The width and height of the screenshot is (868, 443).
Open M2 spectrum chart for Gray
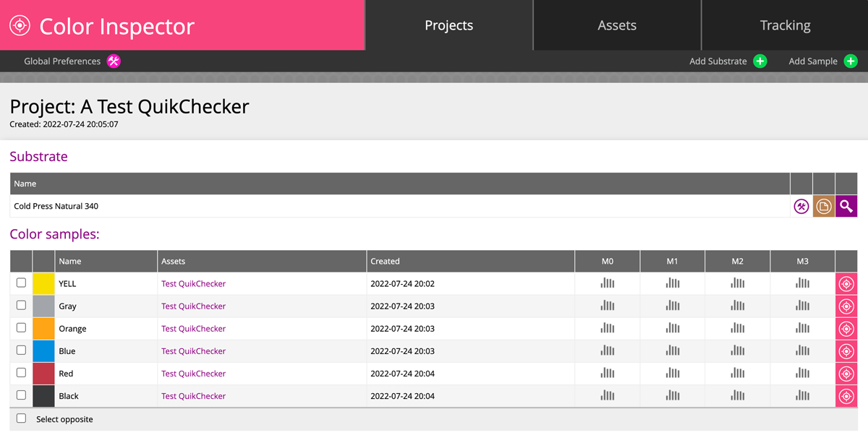click(738, 306)
